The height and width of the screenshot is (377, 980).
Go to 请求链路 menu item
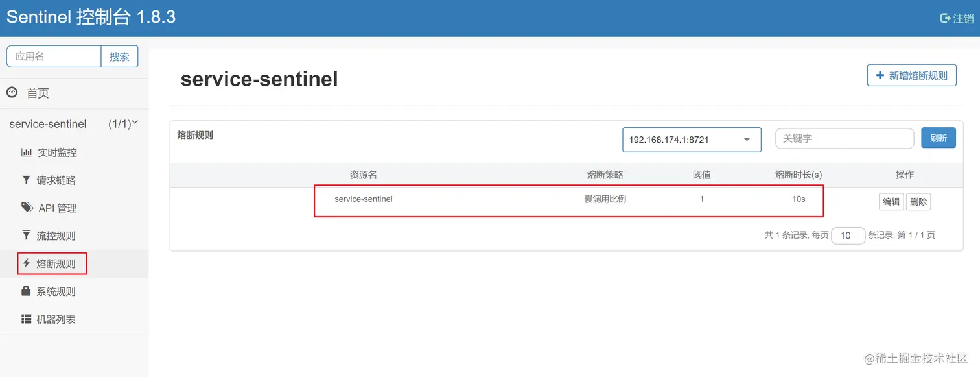[x=56, y=180]
